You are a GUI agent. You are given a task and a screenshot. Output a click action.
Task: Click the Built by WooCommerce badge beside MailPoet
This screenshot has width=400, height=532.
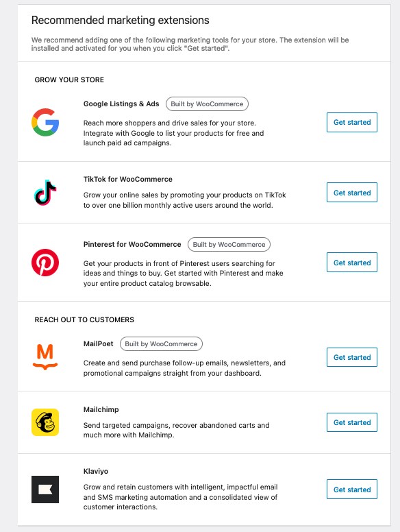tap(161, 343)
